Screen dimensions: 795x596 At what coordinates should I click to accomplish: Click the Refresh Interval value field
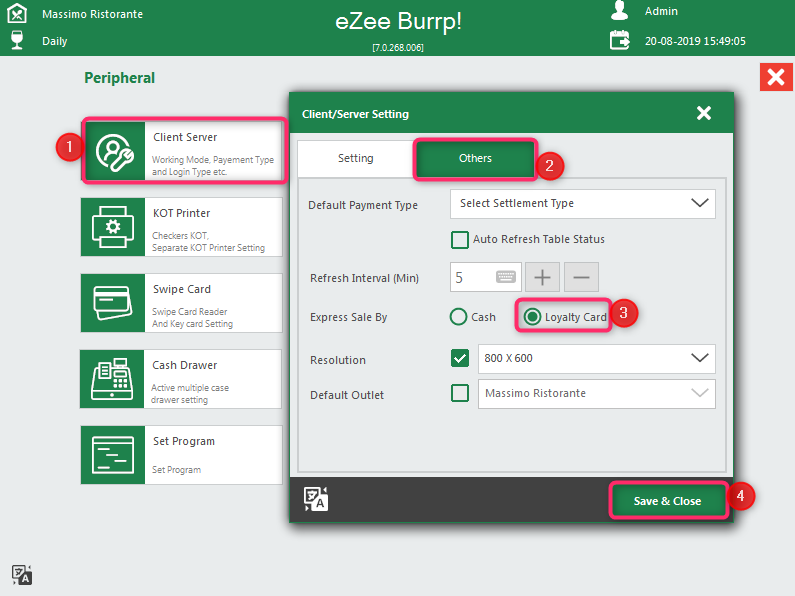pos(485,277)
